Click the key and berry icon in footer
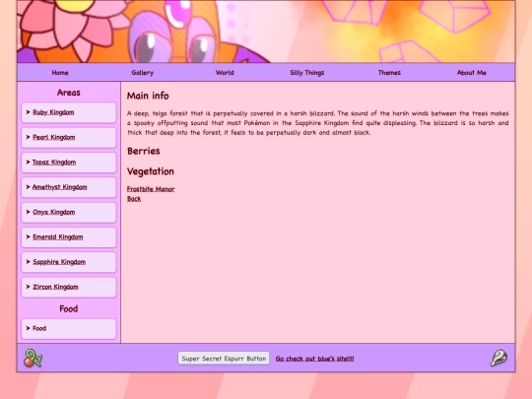 click(33, 359)
